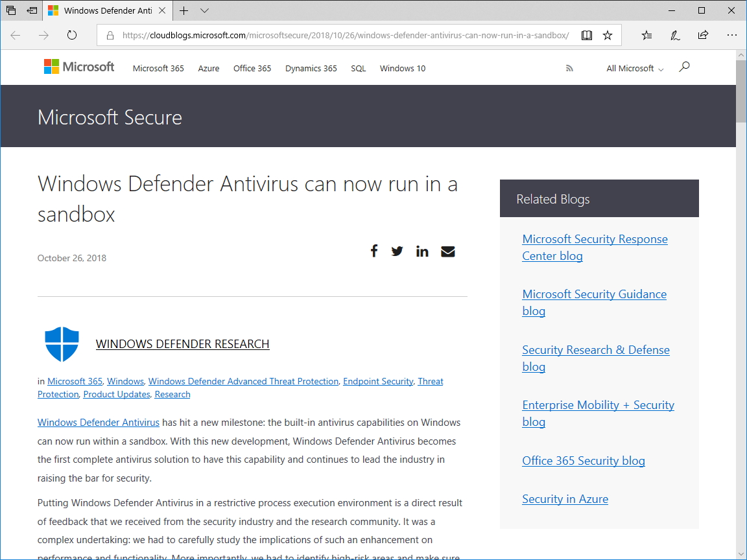Share the article via the email envelope icon
This screenshot has width=747, height=560.
pyautogui.click(x=447, y=251)
